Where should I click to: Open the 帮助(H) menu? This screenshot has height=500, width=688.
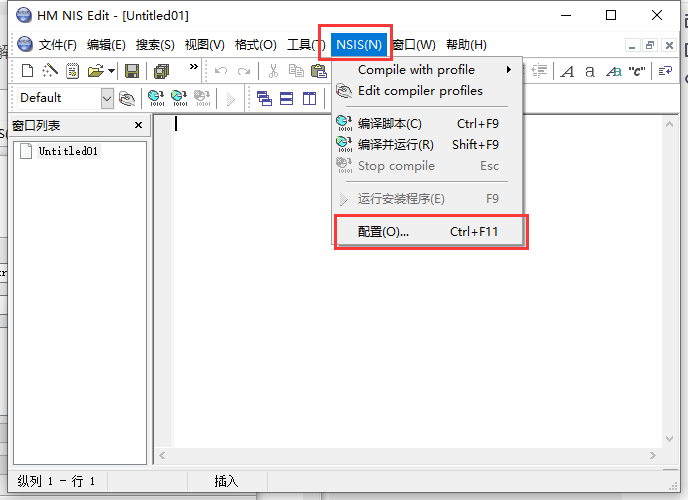[x=466, y=45]
